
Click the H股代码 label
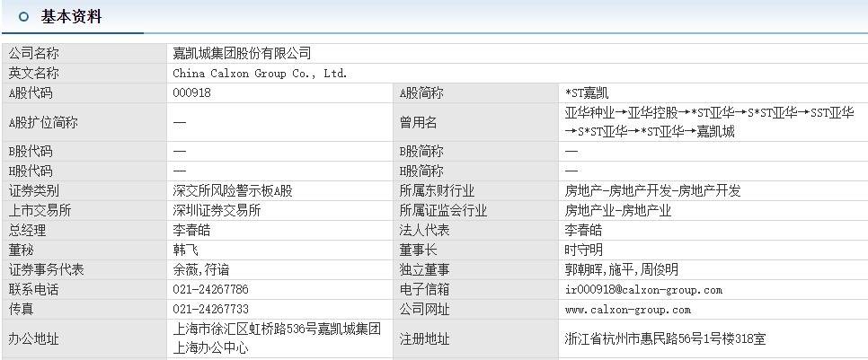coord(31,171)
